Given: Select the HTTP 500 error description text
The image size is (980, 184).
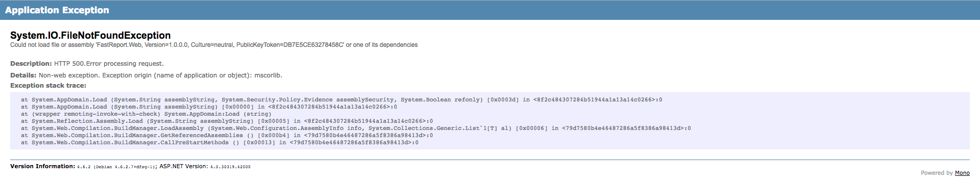Looking at the screenshot, I should tap(109, 64).
